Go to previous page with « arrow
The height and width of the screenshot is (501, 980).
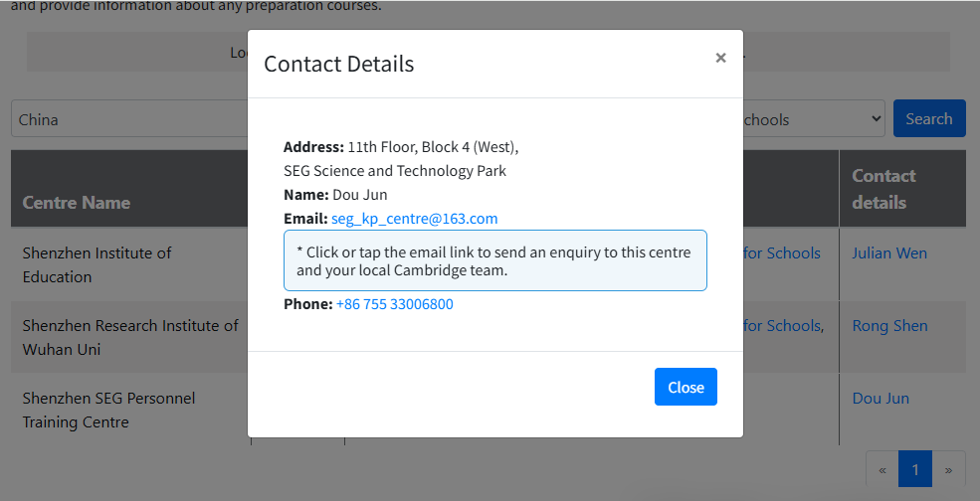point(882,469)
